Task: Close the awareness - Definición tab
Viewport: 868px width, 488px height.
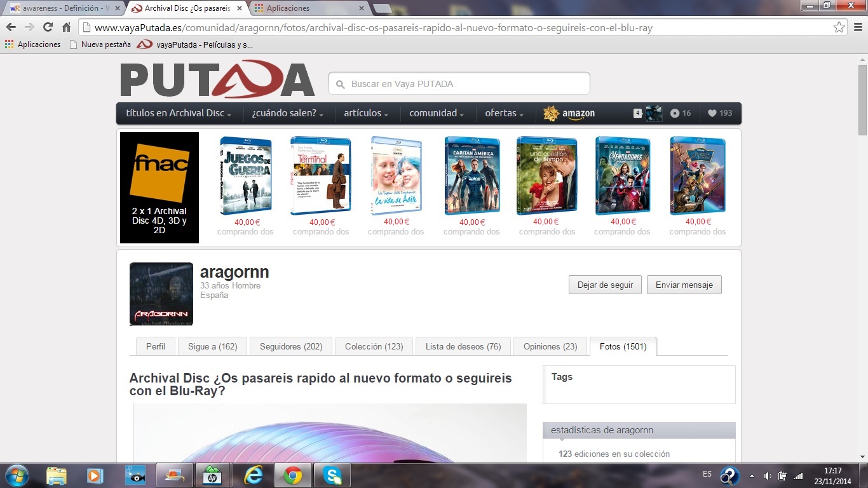Action: 118,8
